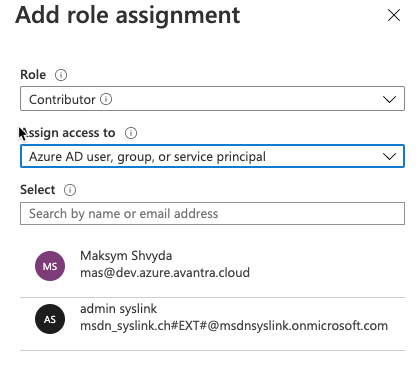Click the Assign access to chevron arrow
This screenshot has width=419, height=365.
(x=389, y=156)
